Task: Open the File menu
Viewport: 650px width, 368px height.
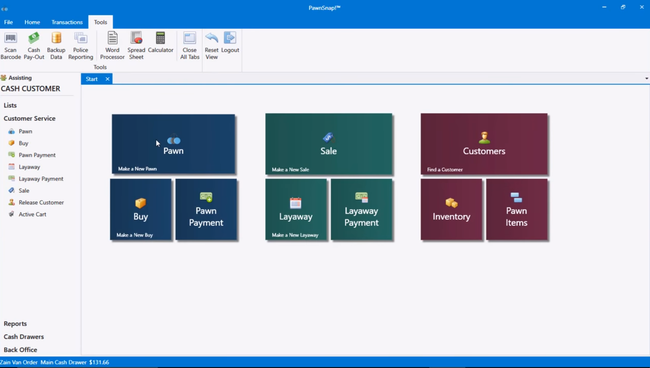Action: click(x=8, y=22)
